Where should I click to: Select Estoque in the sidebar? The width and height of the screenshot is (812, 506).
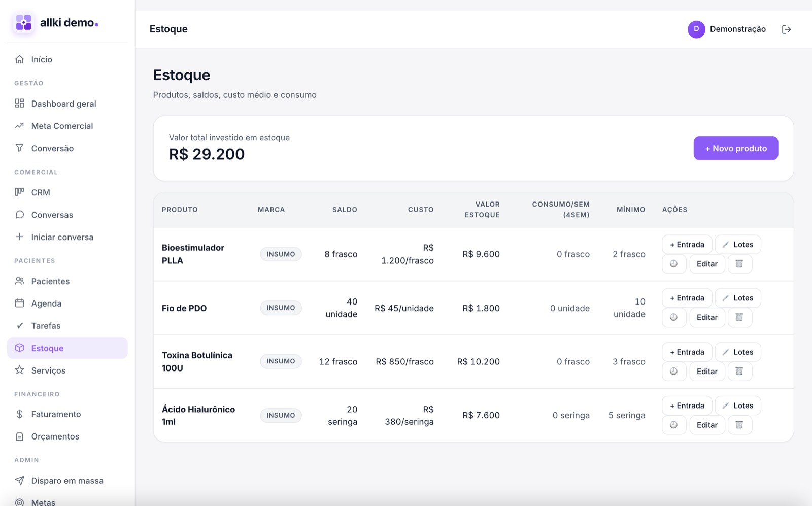(67, 348)
